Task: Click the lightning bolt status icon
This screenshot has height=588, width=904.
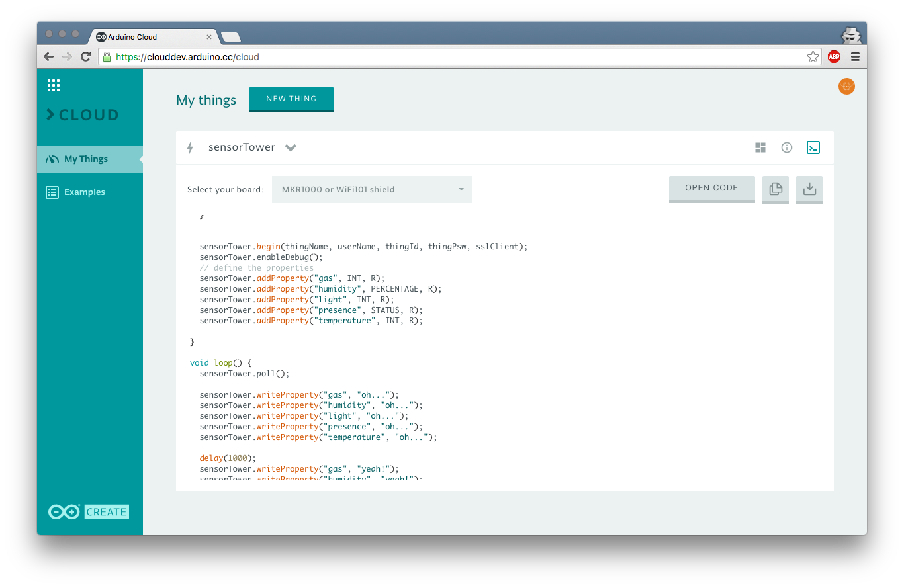Action: (191, 147)
